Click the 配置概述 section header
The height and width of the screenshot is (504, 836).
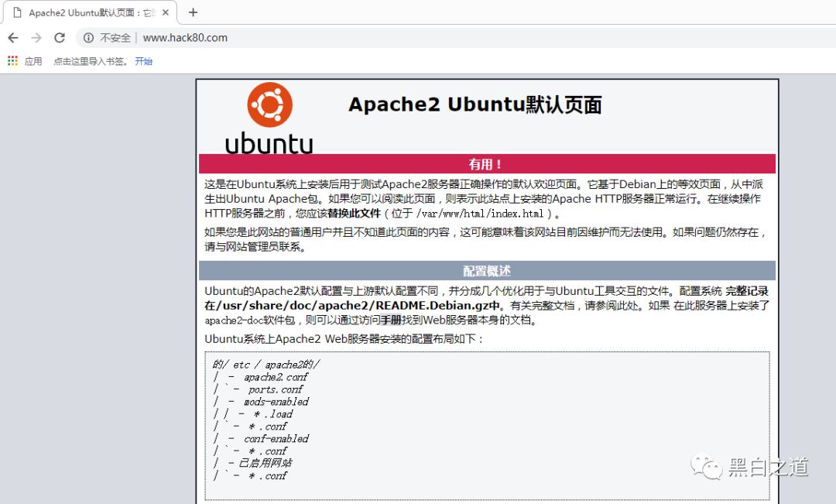(487, 270)
